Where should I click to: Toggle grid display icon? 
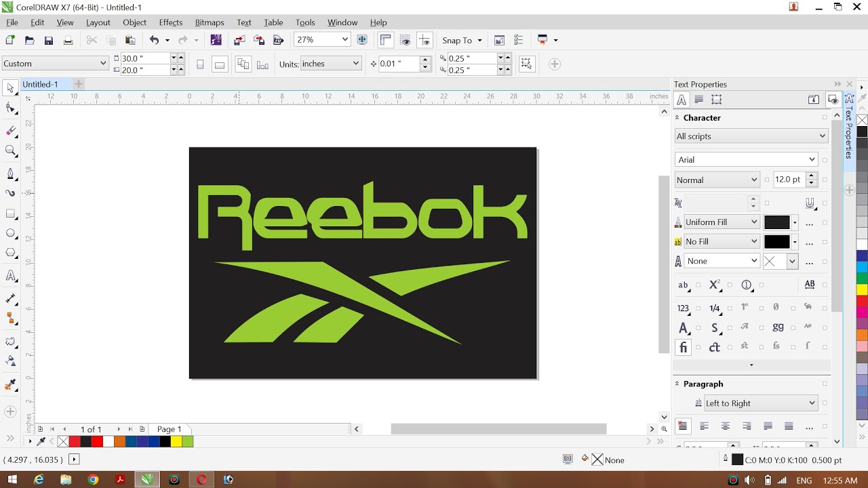point(406,41)
